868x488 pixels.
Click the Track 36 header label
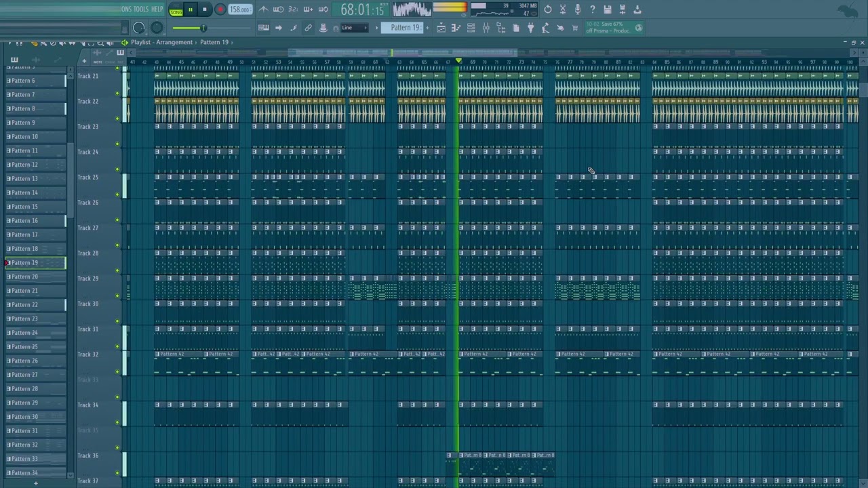[x=88, y=455]
